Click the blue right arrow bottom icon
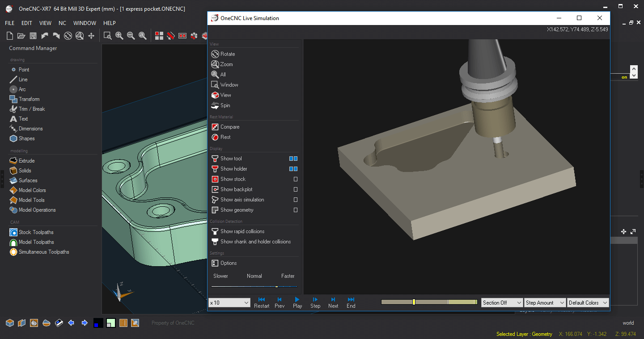The width and height of the screenshot is (644, 339). [x=85, y=322]
